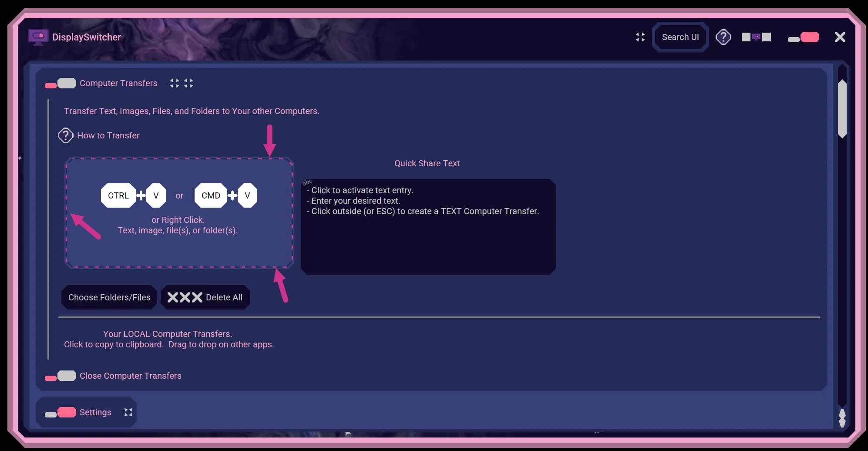The height and width of the screenshot is (451, 868).
Task: Click the "Settings" section label
Action: [x=95, y=412]
